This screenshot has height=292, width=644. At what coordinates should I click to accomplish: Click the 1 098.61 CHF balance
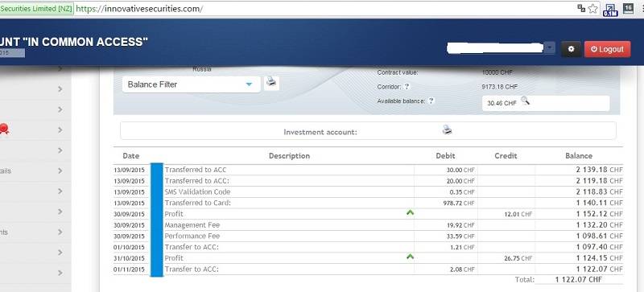coord(600,236)
